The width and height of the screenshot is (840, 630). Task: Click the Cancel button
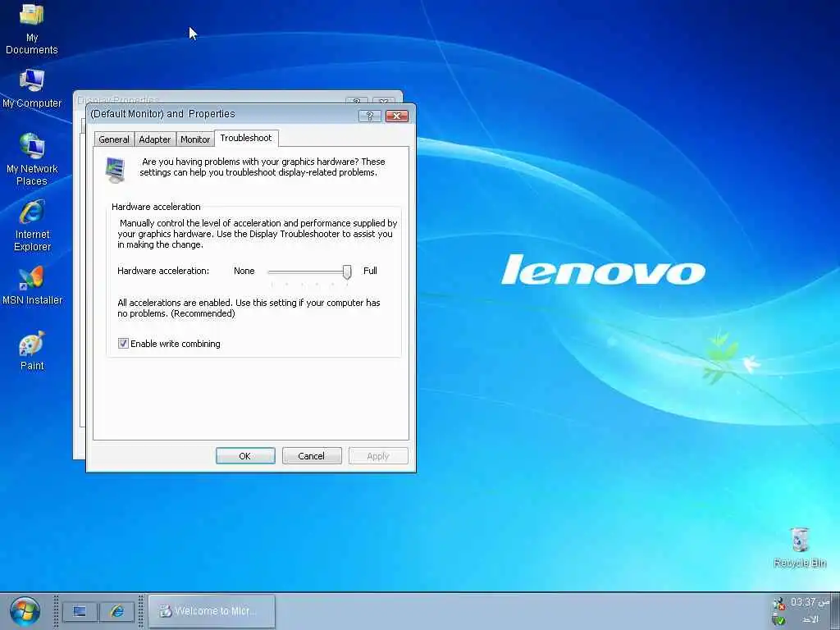point(312,456)
